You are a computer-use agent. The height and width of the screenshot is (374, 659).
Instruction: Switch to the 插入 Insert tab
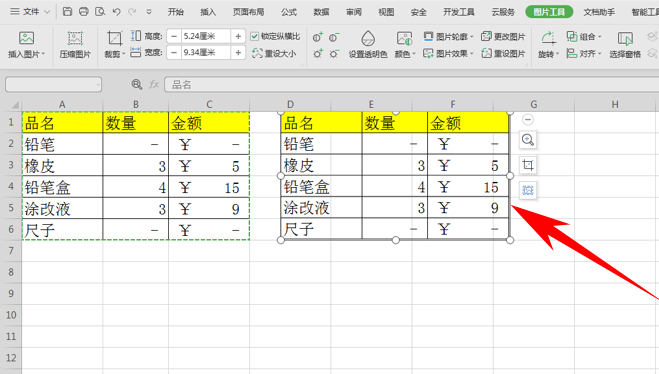click(208, 12)
